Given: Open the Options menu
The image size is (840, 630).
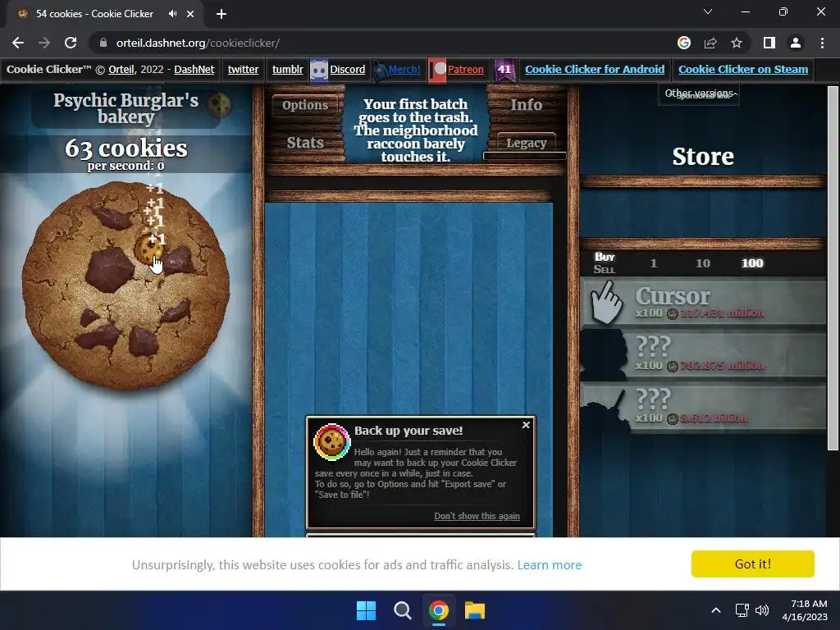Looking at the screenshot, I should click(x=305, y=105).
